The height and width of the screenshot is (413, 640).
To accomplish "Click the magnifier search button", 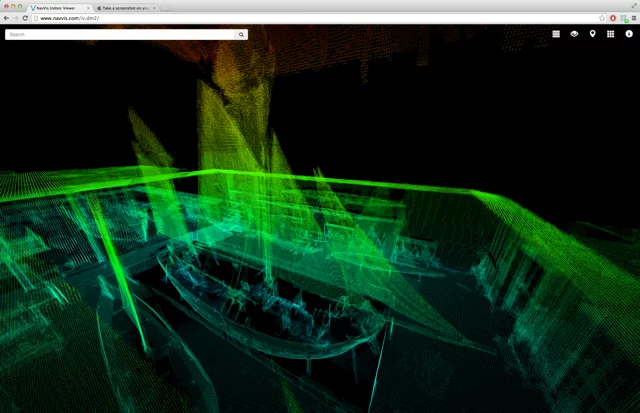I will click(x=241, y=34).
